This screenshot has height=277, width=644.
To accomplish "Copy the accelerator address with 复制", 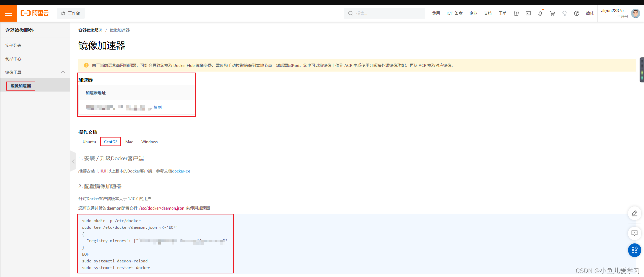I will tap(158, 108).
